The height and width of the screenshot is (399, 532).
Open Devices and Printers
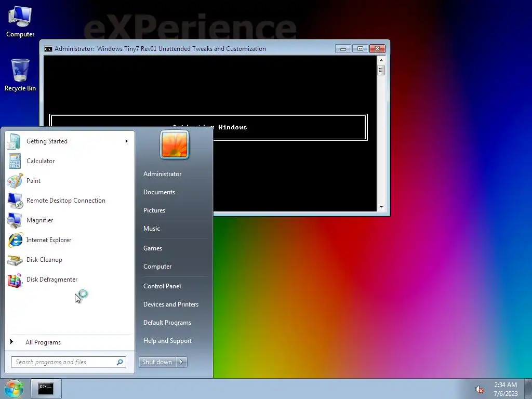(x=171, y=304)
